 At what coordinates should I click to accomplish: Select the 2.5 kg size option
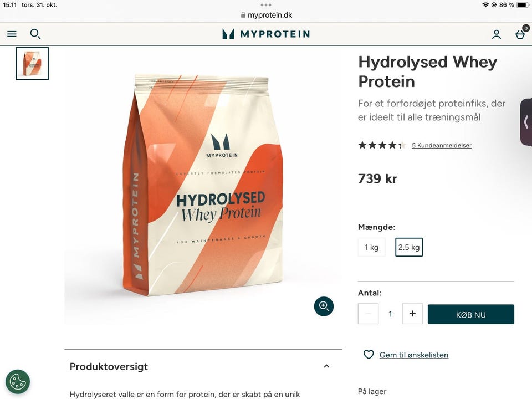pyautogui.click(x=409, y=247)
